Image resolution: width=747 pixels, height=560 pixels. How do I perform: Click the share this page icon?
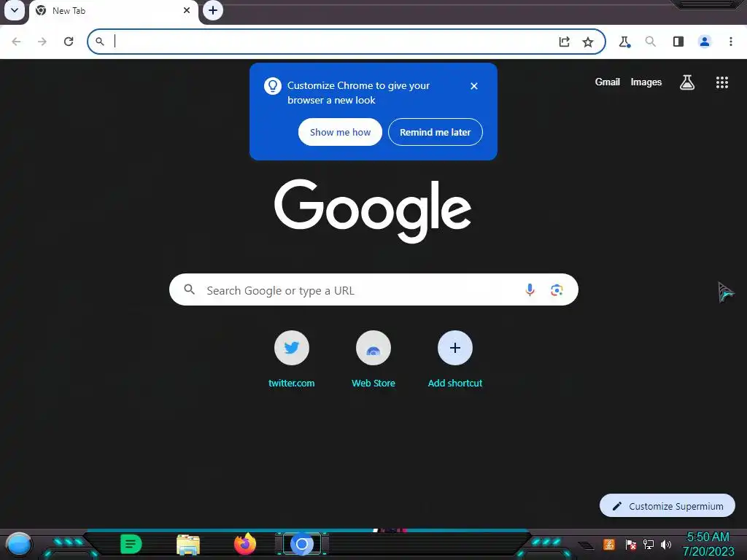pos(564,42)
